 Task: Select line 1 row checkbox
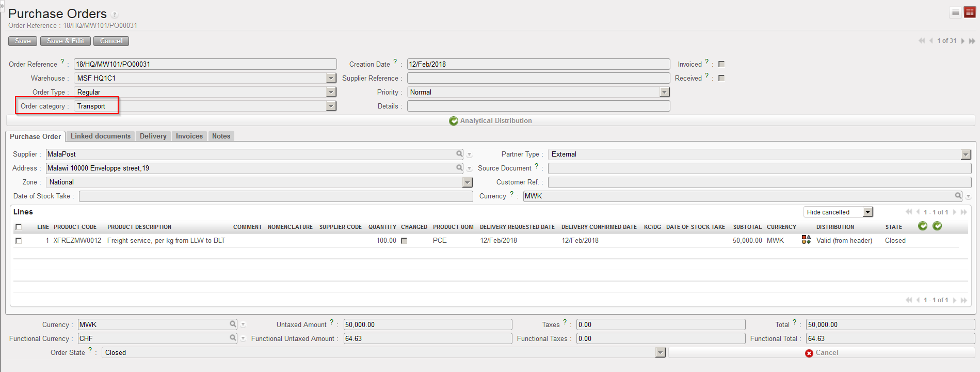(19, 241)
